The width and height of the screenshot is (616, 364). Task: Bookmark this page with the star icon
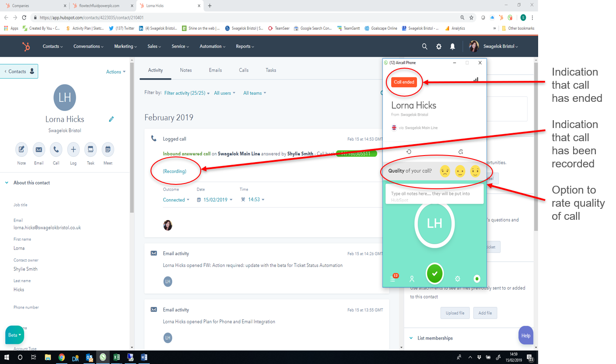[471, 17]
